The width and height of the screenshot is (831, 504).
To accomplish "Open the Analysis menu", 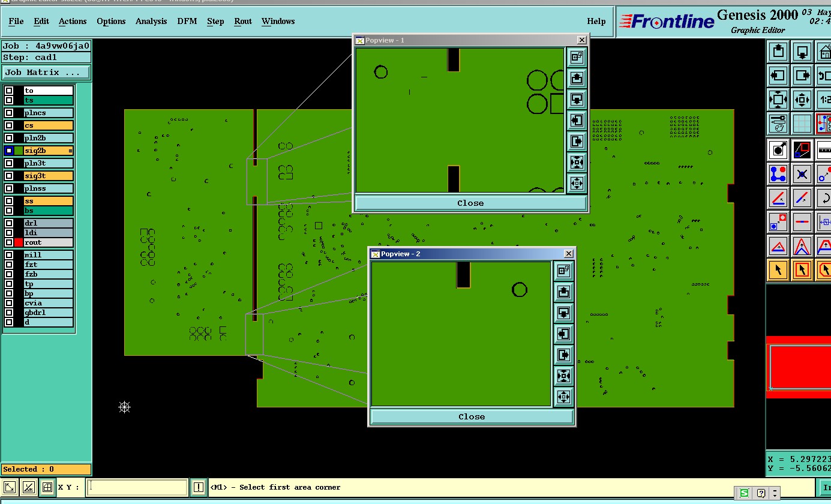I will click(151, 21).
